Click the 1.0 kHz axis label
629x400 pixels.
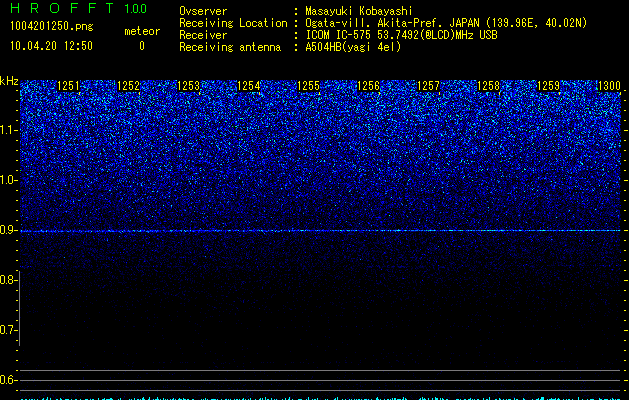[x=9, y=180]
